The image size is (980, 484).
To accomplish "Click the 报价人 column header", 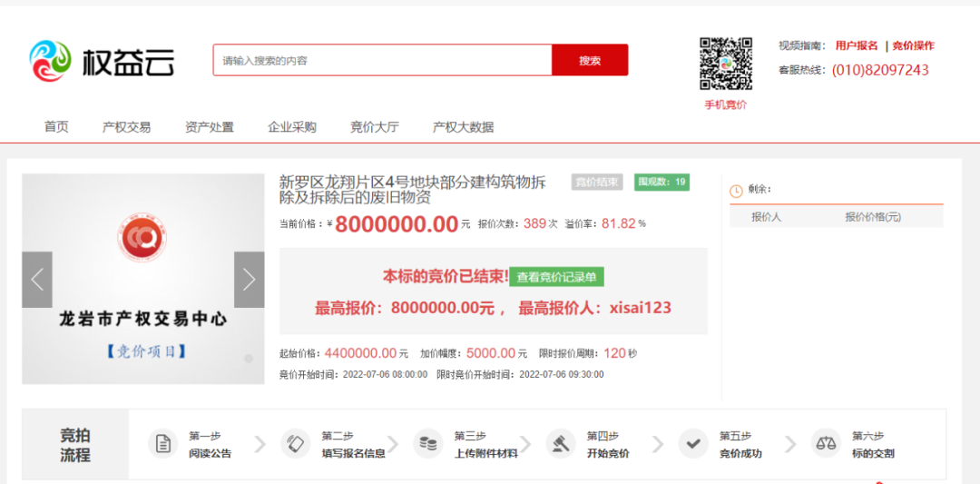I will pyautogui.click(x=766, y=217).
